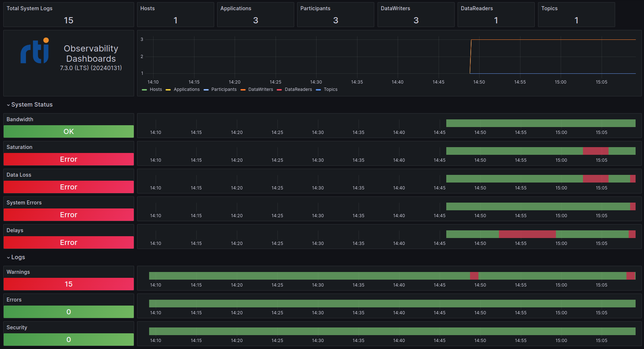Click the Topics legend color marker
This screenshot has width=644, height=349.
319,89
